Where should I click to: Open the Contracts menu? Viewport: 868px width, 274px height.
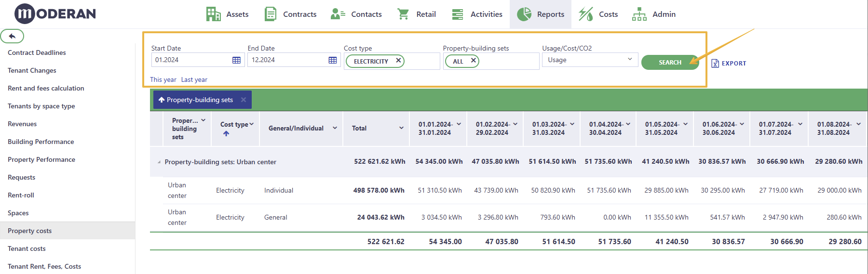[x=290, y=14]
